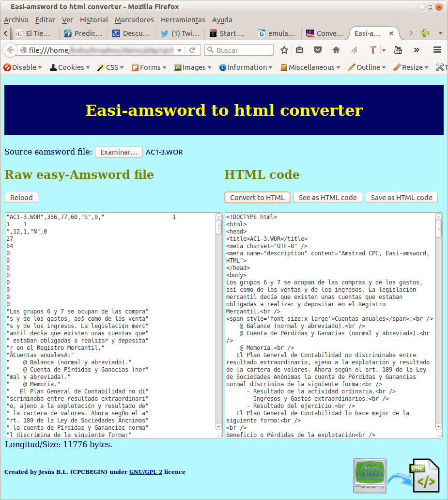Viewport: 448px width, 500px height.
Task: Switch to the Descu... tab
Action: click(x=132, y=33)
